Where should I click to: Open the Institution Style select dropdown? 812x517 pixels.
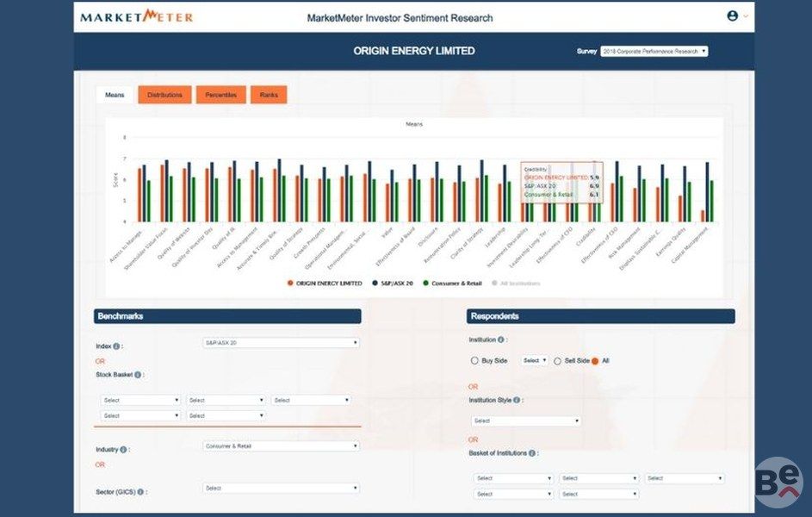click(526, 421)
